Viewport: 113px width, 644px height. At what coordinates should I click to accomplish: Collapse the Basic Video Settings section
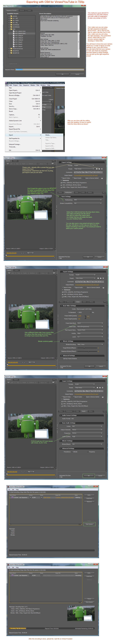coord(62,306)
